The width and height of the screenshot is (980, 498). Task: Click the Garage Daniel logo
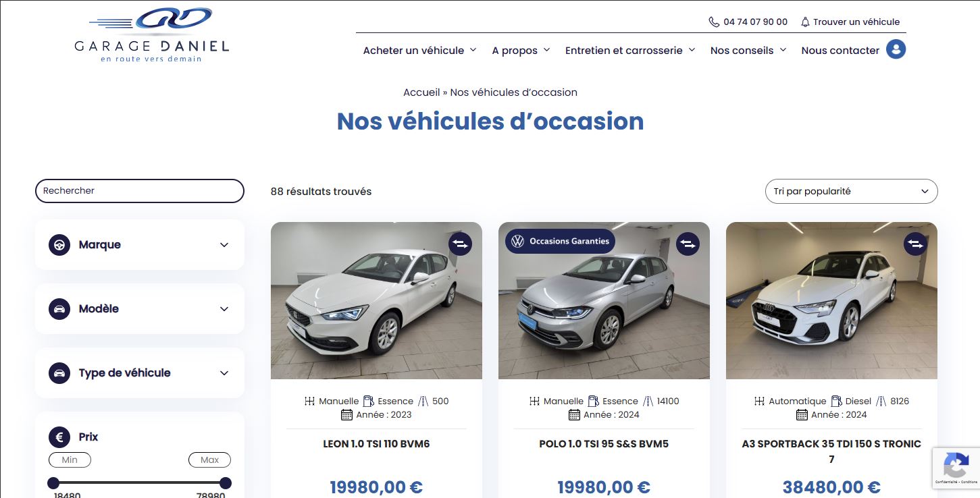[152, 34]
